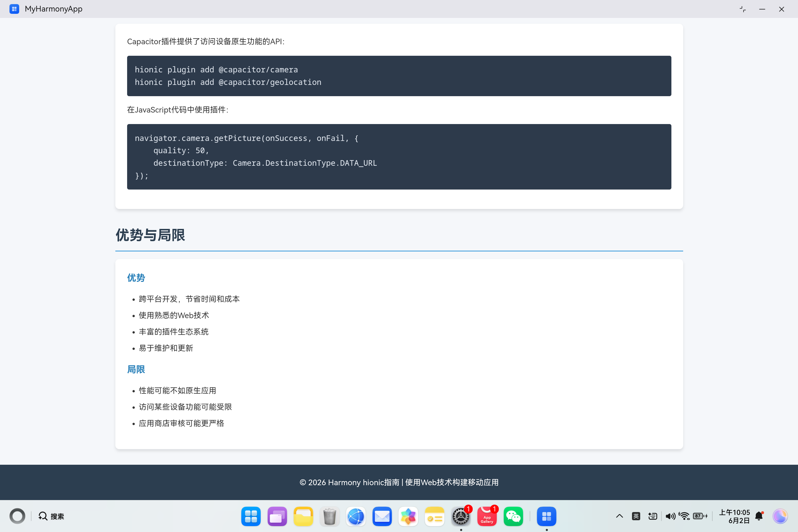Click the hionic plugin add @capacitor/camera line
The height and width of the screenshot is (532, 798).
pos(216,70)
